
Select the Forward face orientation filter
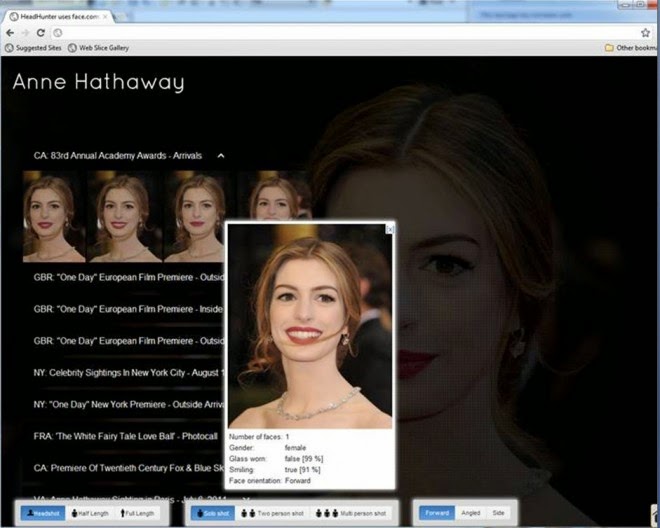click(437, 513)
